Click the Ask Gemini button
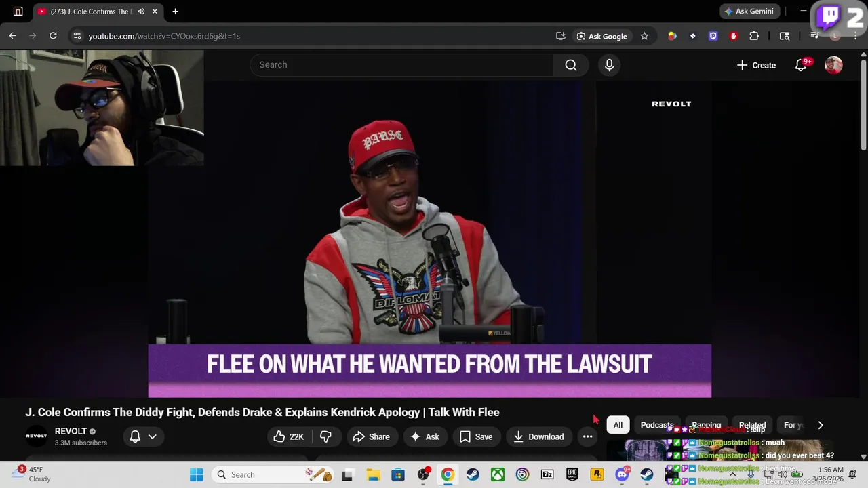The height and width of the screenshot is (488, 868). coord(751,12)
